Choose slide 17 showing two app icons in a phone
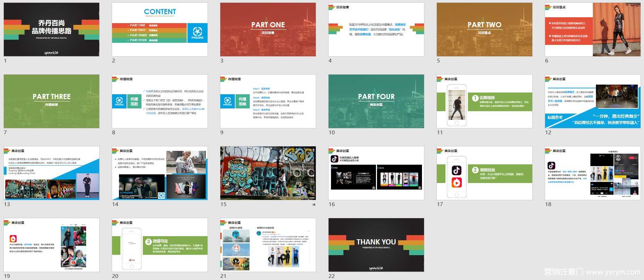The width and height of the screenshot is (644, 280). 485,173
